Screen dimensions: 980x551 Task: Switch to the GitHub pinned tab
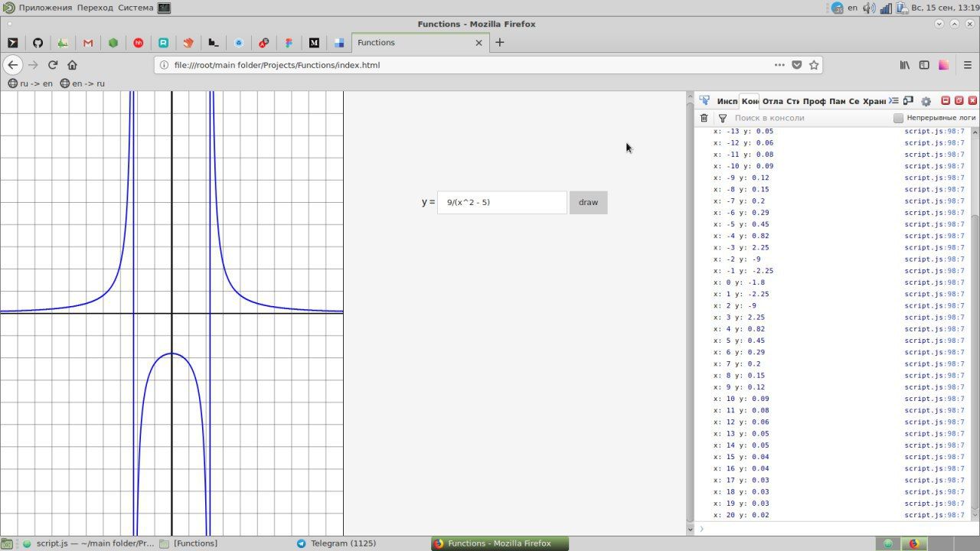(x=38, y=43)
